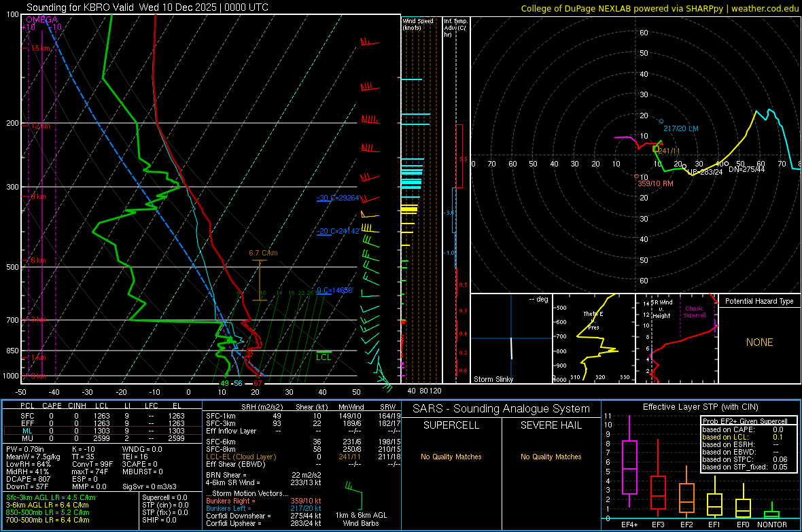
Task: Click the green surface dewpoint value 49
Action: click(224, 383)
